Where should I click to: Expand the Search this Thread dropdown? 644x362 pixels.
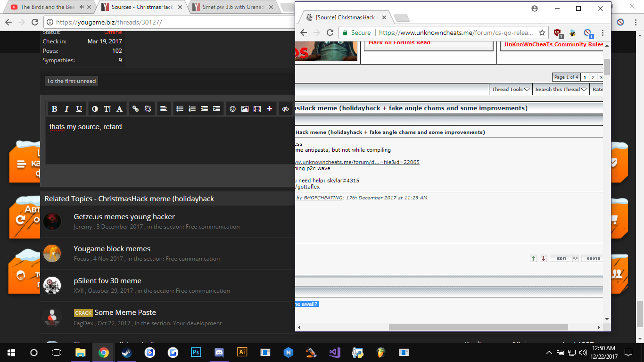click(x=561, y=90)
